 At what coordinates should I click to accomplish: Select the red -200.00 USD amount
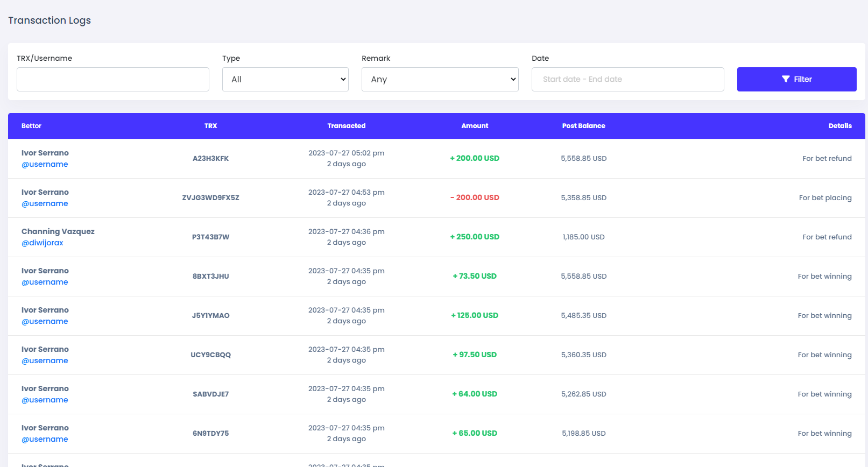[x=475, y=197]
